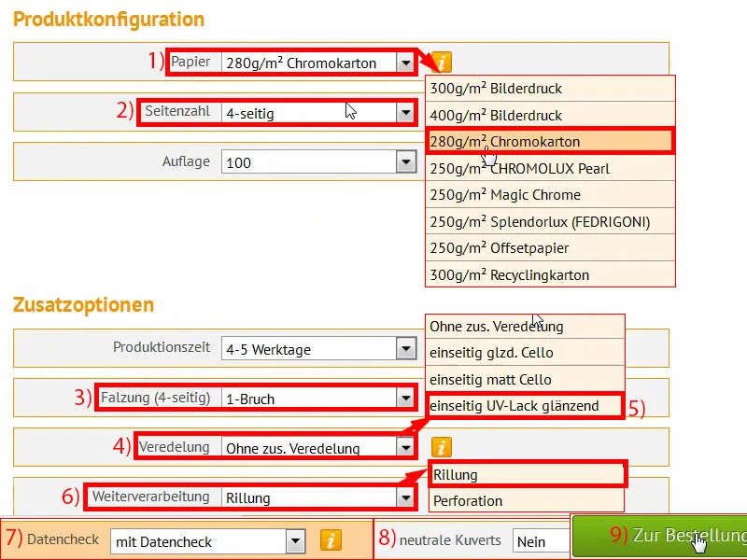Click the Papier field showing 280g/m² Chromokarton

[318, 63]
